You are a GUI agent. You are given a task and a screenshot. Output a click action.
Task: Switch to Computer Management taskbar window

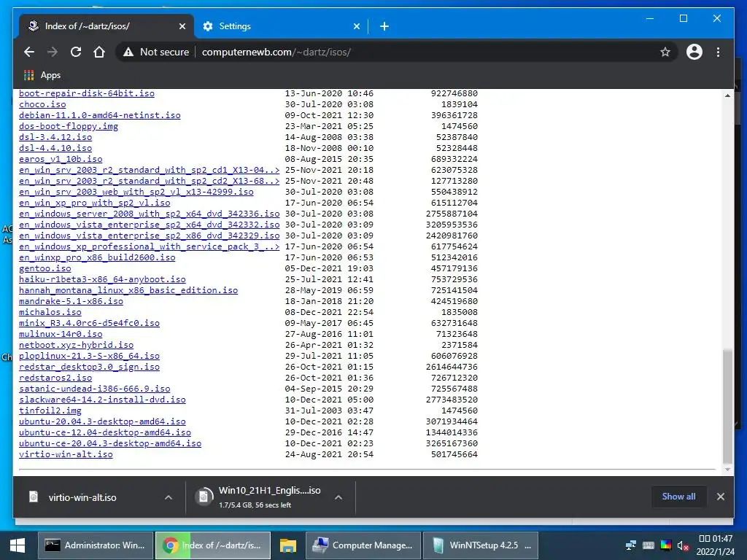pos(363,545)
